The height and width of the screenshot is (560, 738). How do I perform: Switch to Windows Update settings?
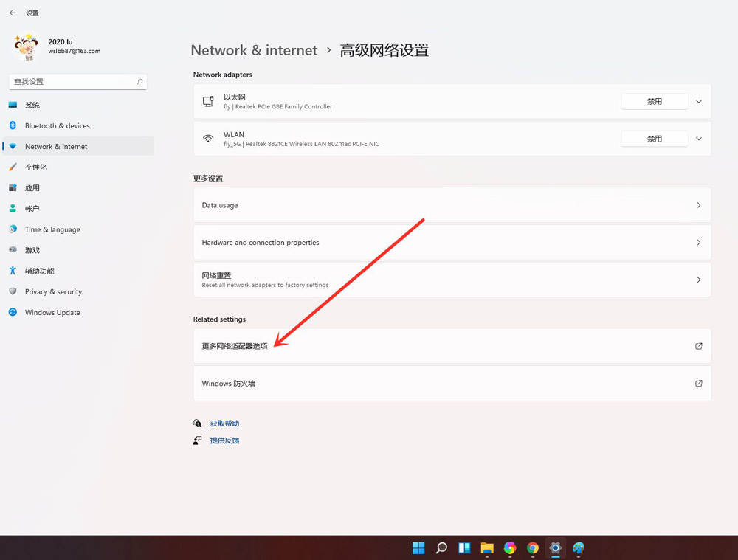[x=52, y=312]
